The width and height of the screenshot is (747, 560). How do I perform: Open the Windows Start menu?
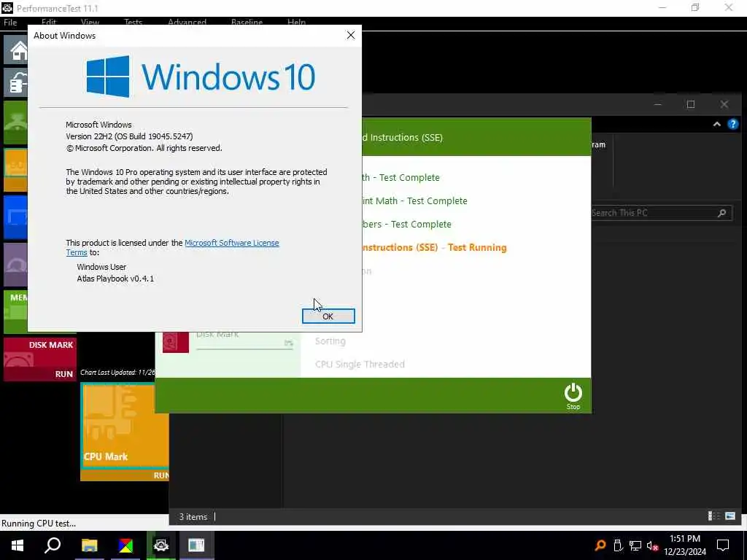click(18, 545)
